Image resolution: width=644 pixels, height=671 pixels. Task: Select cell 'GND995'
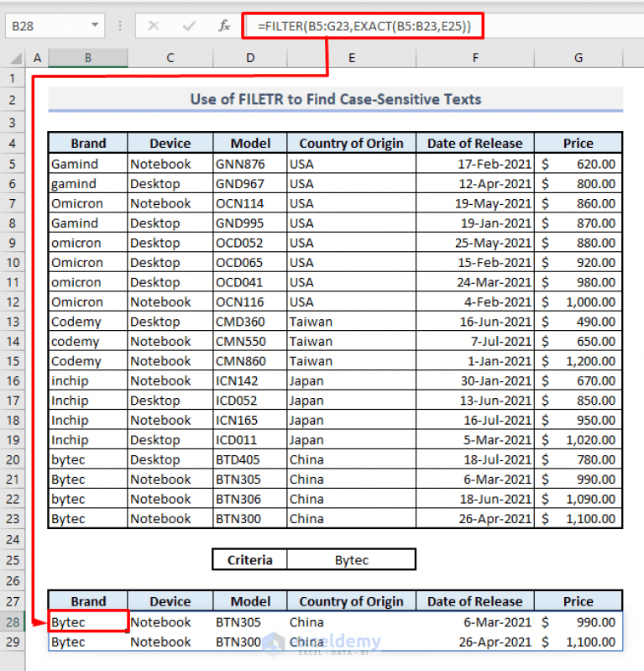250,223
